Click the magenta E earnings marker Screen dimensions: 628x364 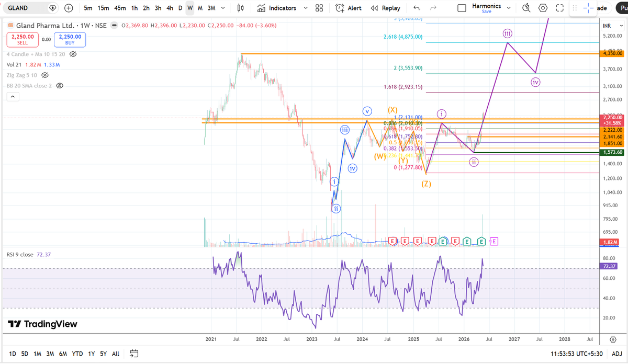click(x=494, y=241)
